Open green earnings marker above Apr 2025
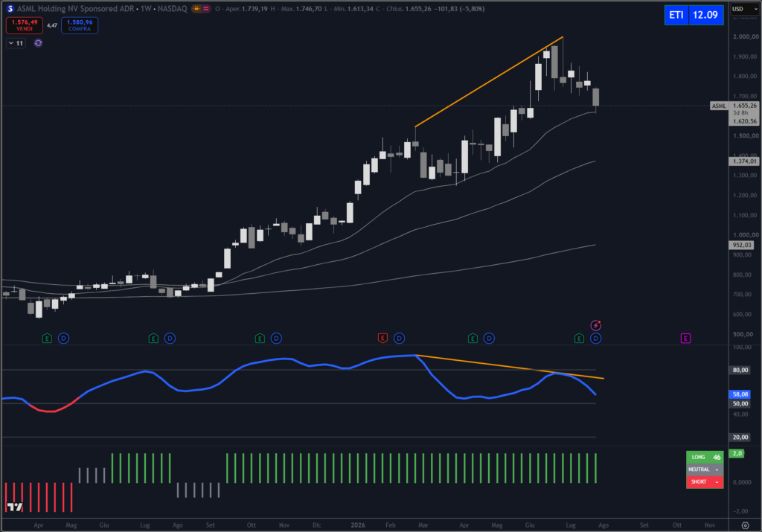This screenshot has height=532, width=762. (x=47, y=338)
